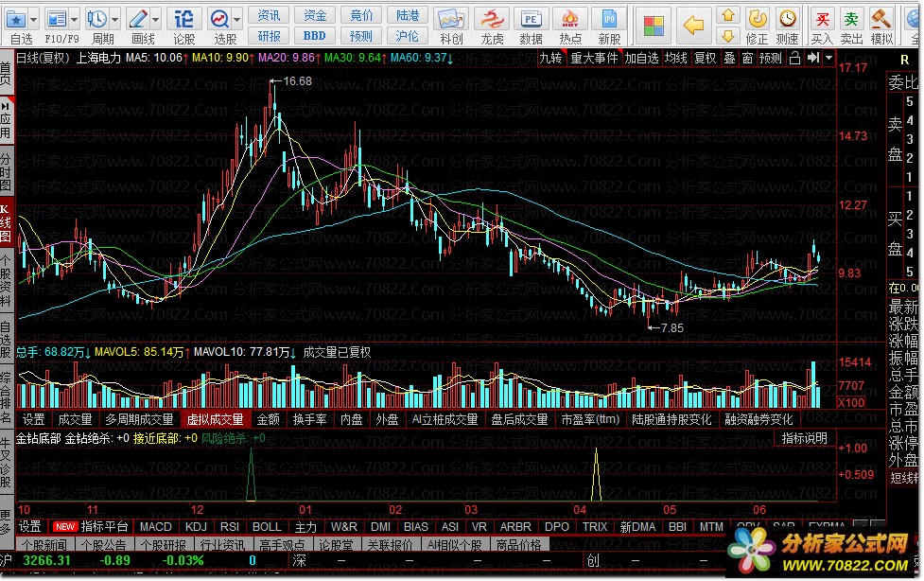The image size is (924, 581).
Task: Click the lock icon on chart toolbar
Action: click(x=795, y=58)
